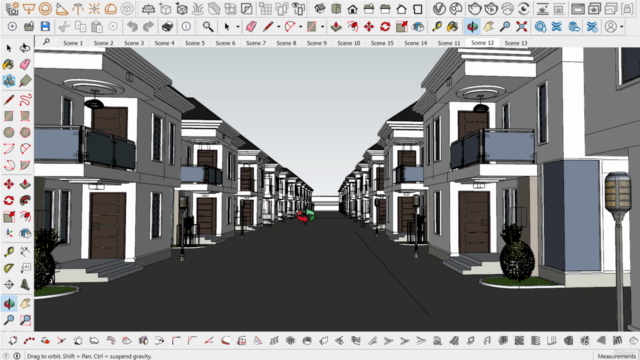Select the Lasso Select tool in left toolbar
Viewport: 640px width, 360px height.
pyautogui.click(x=25, y=48)
